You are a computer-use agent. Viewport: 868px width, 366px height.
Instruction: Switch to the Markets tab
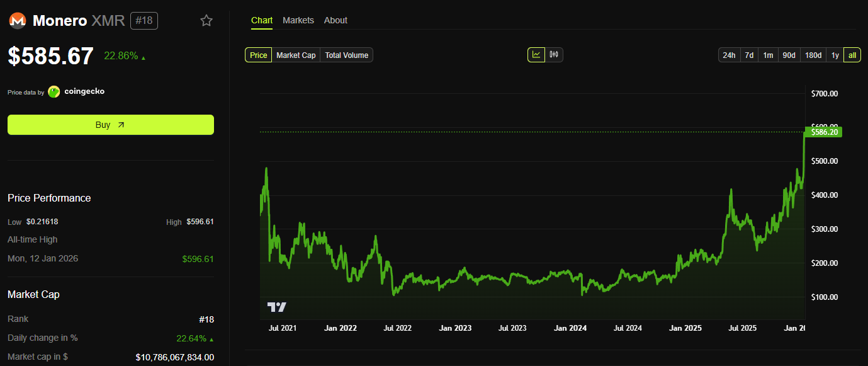[x=298, y=20]
